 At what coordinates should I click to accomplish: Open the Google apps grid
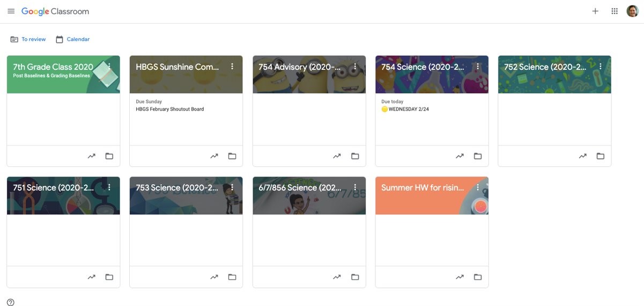[x=615, y=11]
